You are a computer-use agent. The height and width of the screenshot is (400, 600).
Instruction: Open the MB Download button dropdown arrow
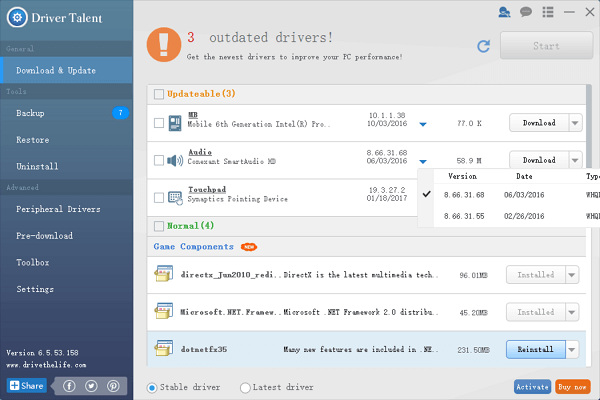click(x=575, y=123)
